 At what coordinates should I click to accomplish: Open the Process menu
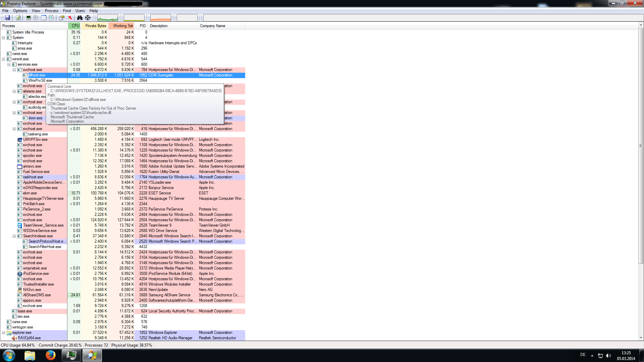pyautogui.click(x=52, y=11)
